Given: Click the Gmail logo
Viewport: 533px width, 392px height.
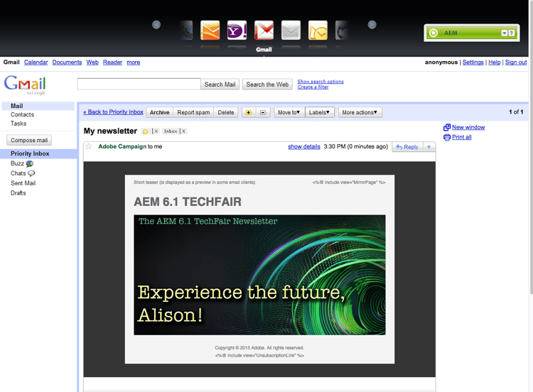Looking at the screenshot, I should 25,85.
